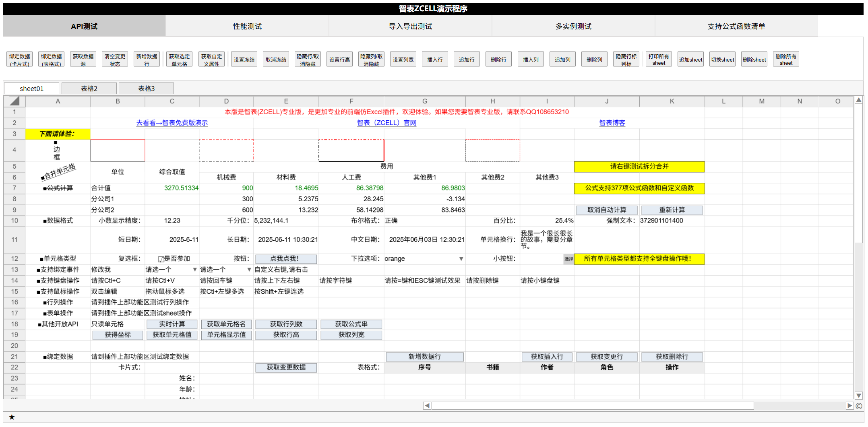Click the 实时计算 button
Viewport: 868px width, 427px height.
[x=172, y=324]
